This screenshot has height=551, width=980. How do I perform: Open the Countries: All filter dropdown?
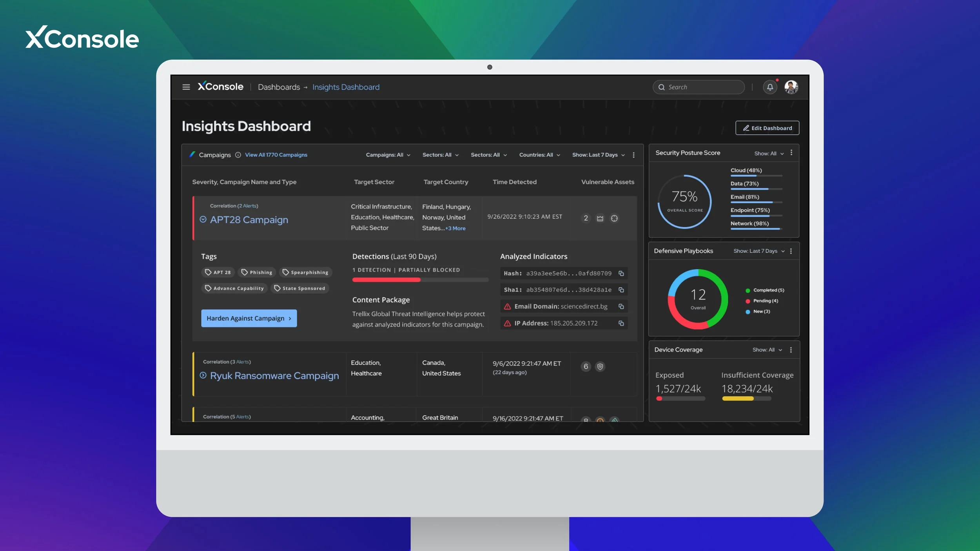[x=539, y=155]
